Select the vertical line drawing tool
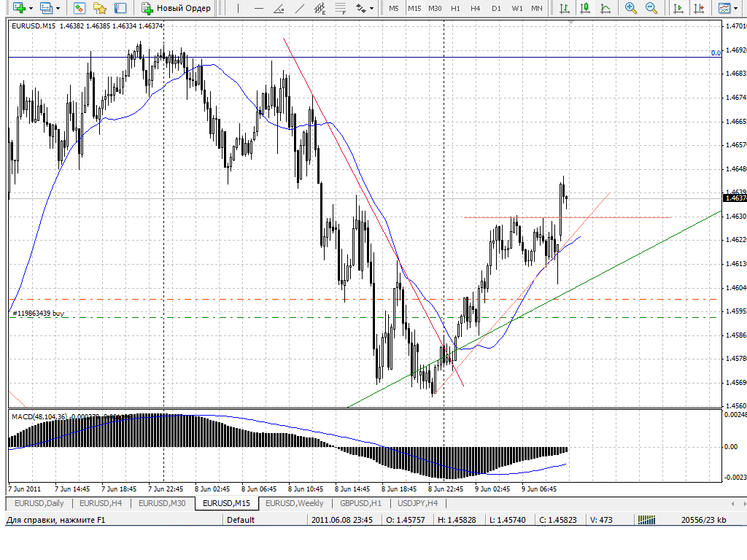Screen dimensions: 747x560 tap(239, 8)
